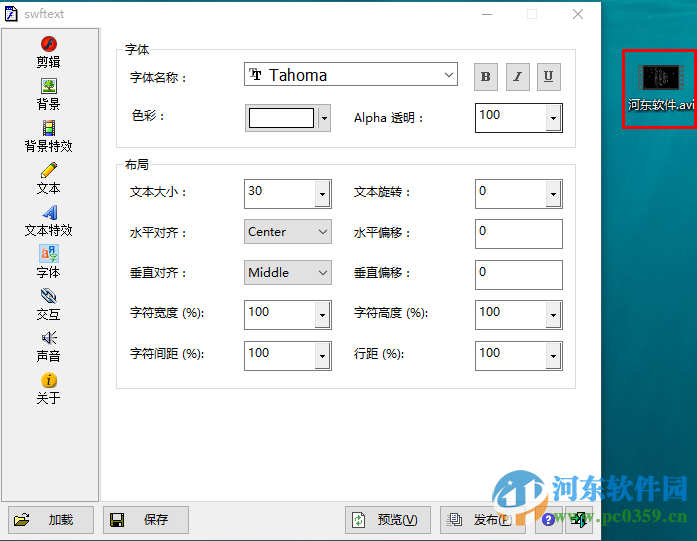
Task: Open the 背景 background section
Action: (48, 94)
